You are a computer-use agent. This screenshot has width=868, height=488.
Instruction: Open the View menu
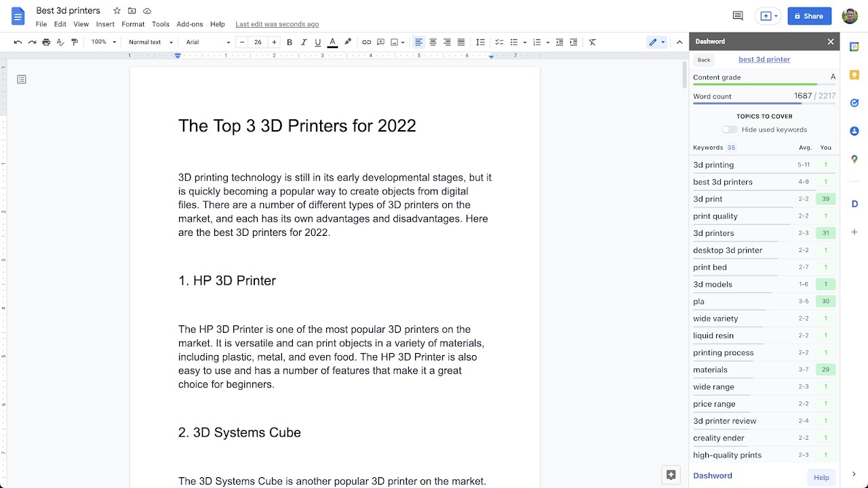pyautogui.click(x=81, y=24)
